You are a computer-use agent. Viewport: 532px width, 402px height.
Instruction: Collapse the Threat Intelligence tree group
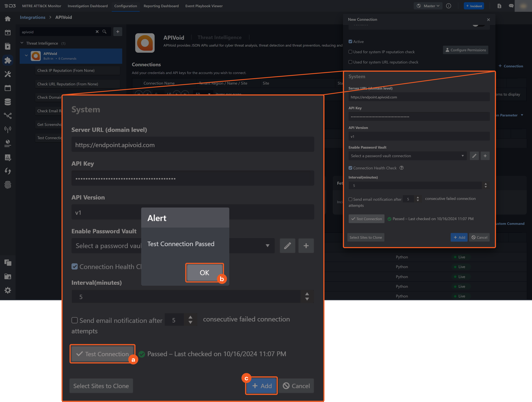tap(22, 43)
